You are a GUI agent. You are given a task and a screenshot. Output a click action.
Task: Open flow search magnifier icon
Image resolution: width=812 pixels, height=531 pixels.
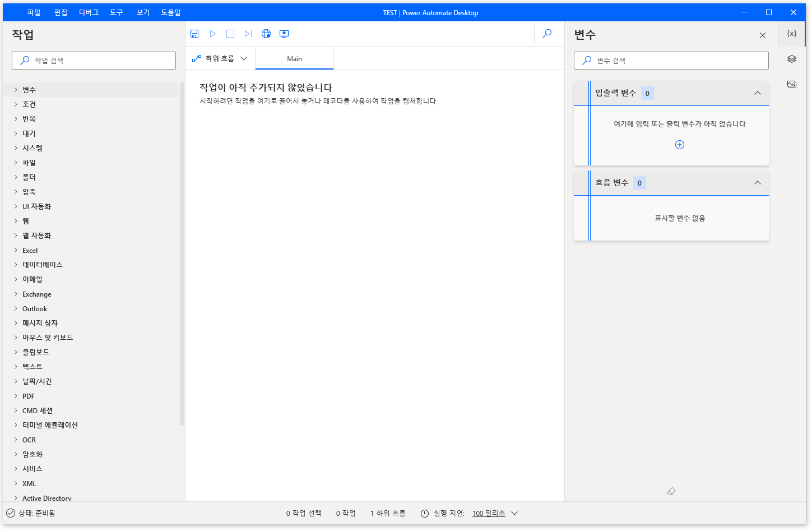pos(547,34)
